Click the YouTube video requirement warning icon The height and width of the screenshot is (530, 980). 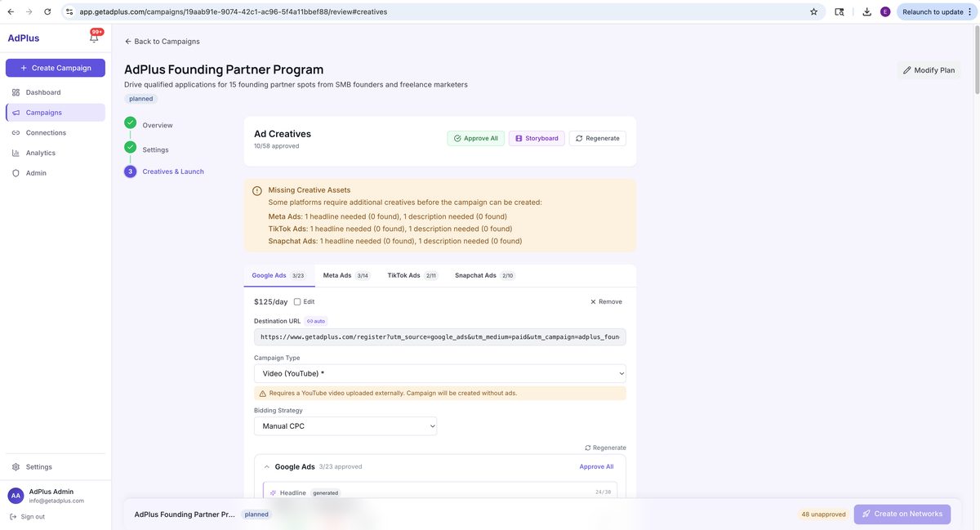[263, 394]
